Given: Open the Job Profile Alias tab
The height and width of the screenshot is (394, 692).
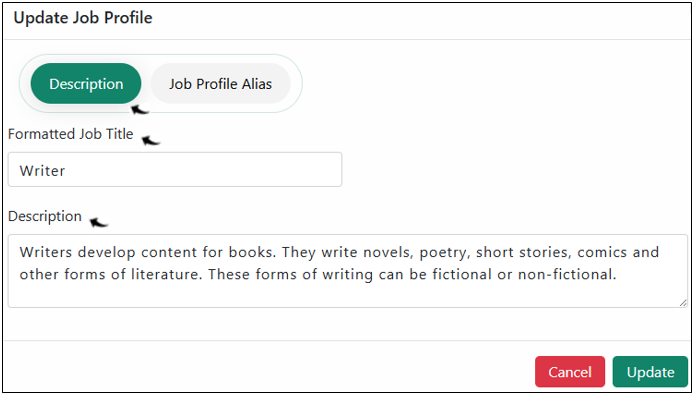Looking at the screenshot, I should [220, 84].
